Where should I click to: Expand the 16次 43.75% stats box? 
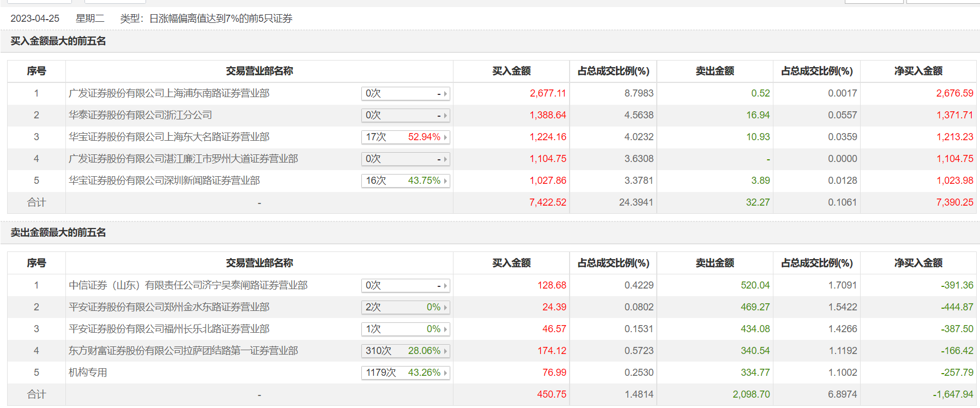[406, 181]
